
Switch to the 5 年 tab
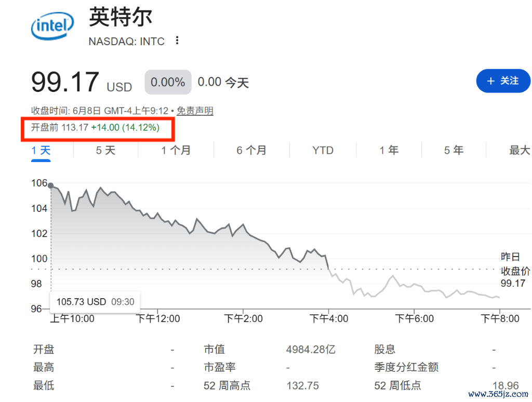tap(454, 150)
